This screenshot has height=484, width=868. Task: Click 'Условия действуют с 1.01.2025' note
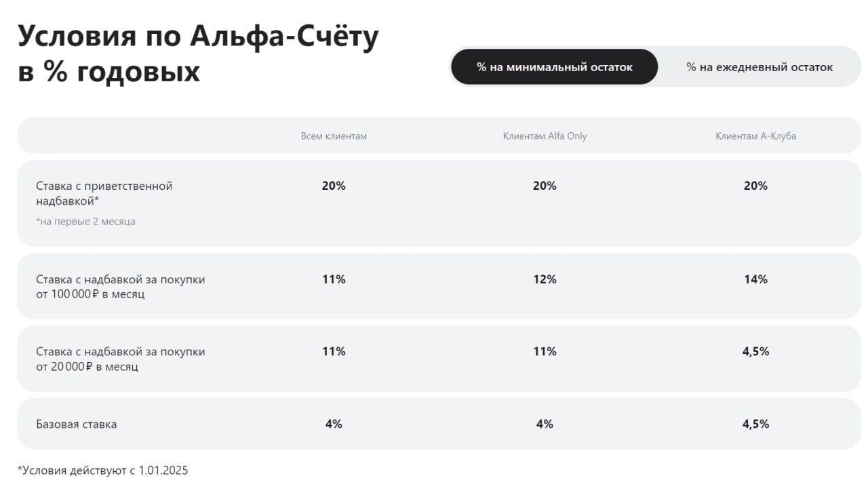tap(103, 470)
